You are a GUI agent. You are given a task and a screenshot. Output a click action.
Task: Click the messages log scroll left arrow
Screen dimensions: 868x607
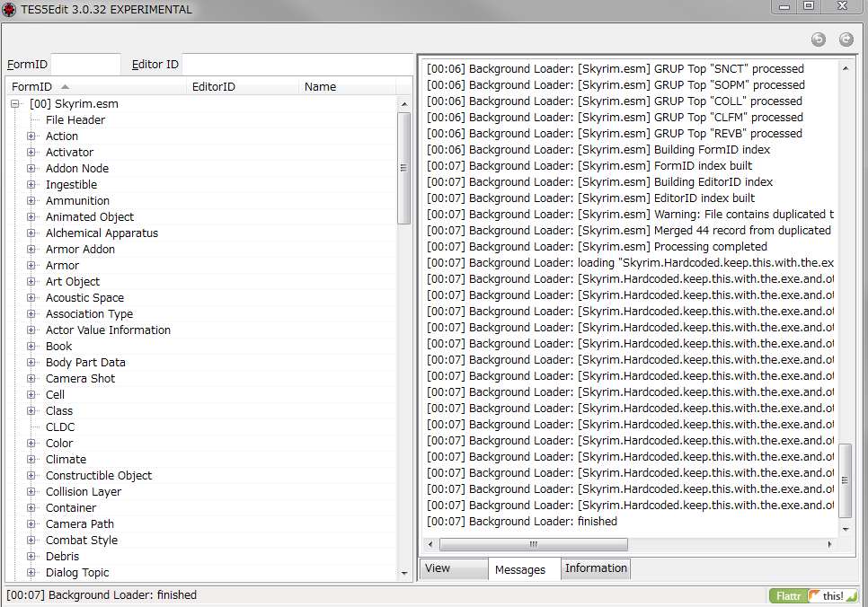pos(430,544)
